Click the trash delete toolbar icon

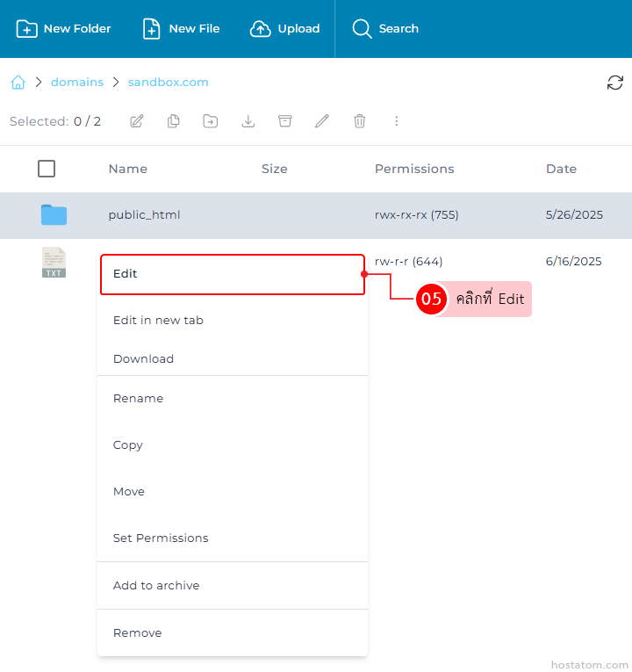coord(360,121)
